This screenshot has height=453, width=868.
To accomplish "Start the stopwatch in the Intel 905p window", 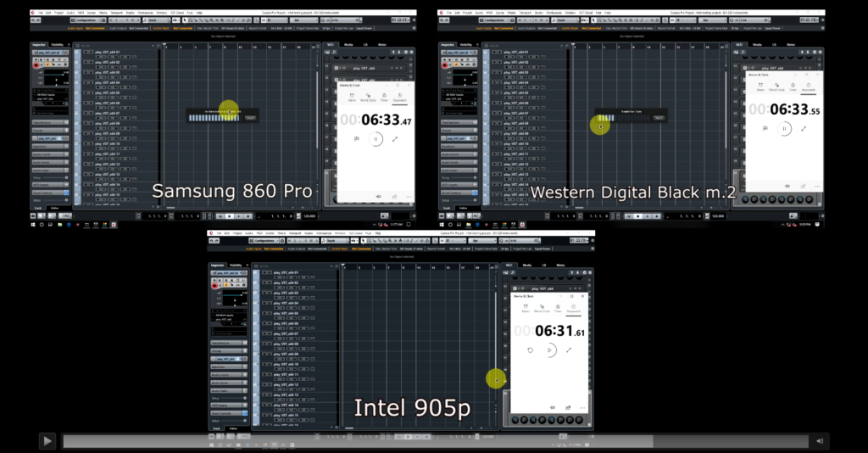I will tap(549, 350).
